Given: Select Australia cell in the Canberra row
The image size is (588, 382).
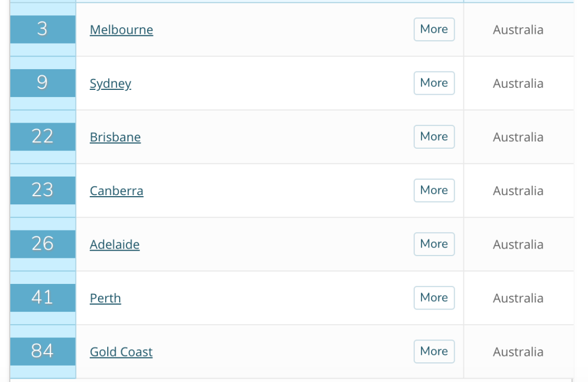Looking at the screenshot, I should [x=518, y=191].
